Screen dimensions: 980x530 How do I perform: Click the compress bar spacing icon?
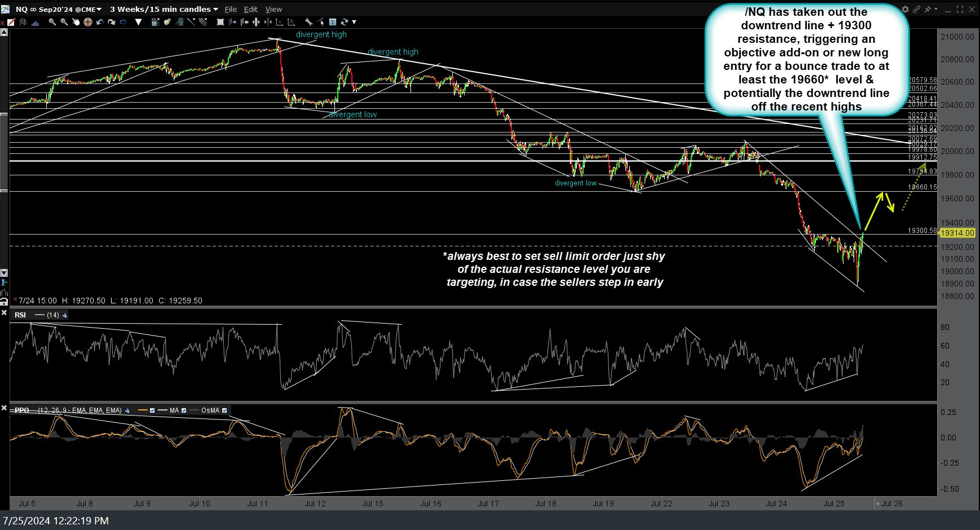pyautogui.click(x=268, y=22)
